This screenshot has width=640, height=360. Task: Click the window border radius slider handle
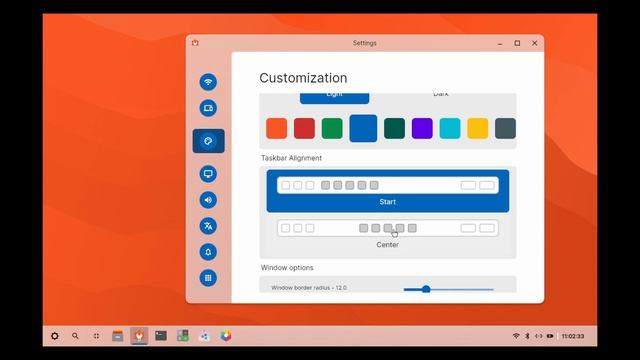pyautogui.click(x=426, y=289)
